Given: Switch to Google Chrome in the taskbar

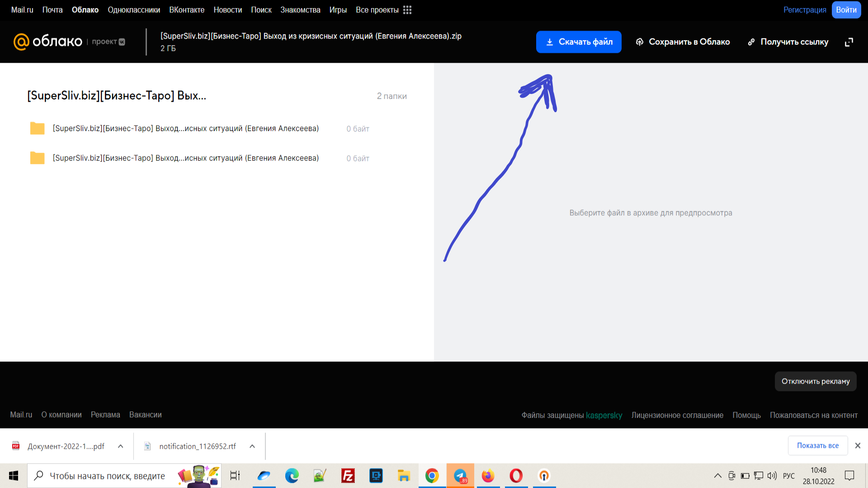Looking at the screenshot, I should 432,476.
